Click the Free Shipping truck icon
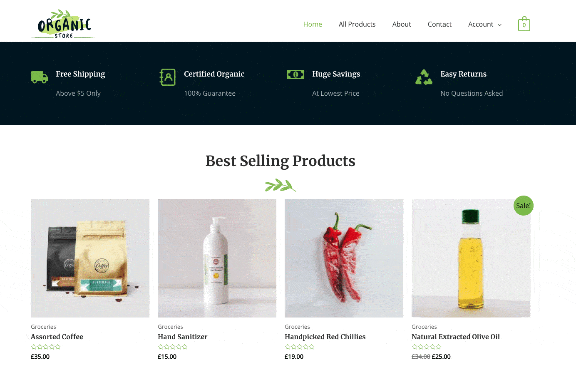 39,77
